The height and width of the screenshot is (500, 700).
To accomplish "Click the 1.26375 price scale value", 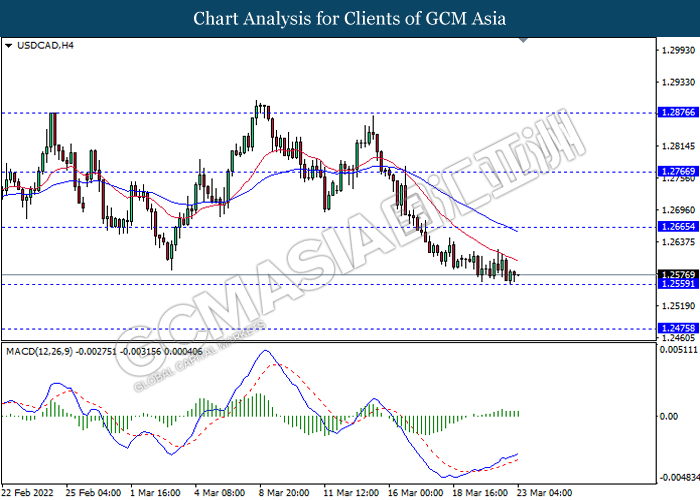I will pyautogui.click(x=679, y=242).
